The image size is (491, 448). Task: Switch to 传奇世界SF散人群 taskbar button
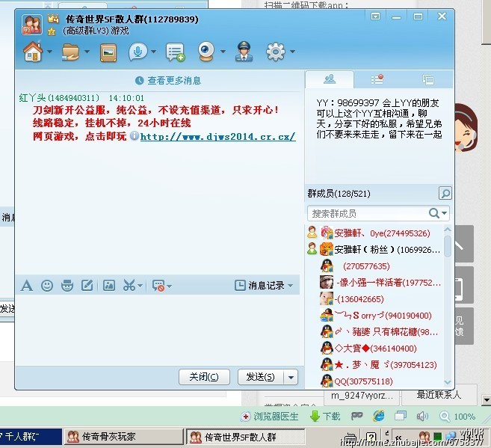245,437
